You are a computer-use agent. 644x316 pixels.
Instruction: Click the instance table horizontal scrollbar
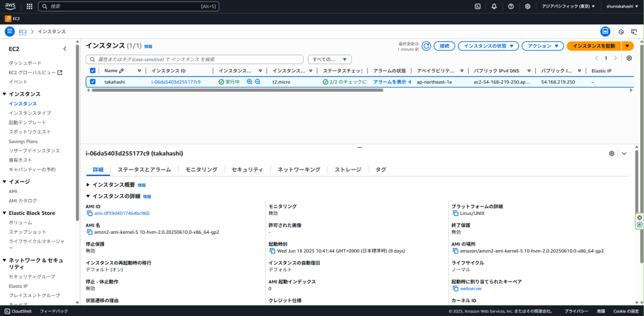pyautogui.click(x=237, y=90)
